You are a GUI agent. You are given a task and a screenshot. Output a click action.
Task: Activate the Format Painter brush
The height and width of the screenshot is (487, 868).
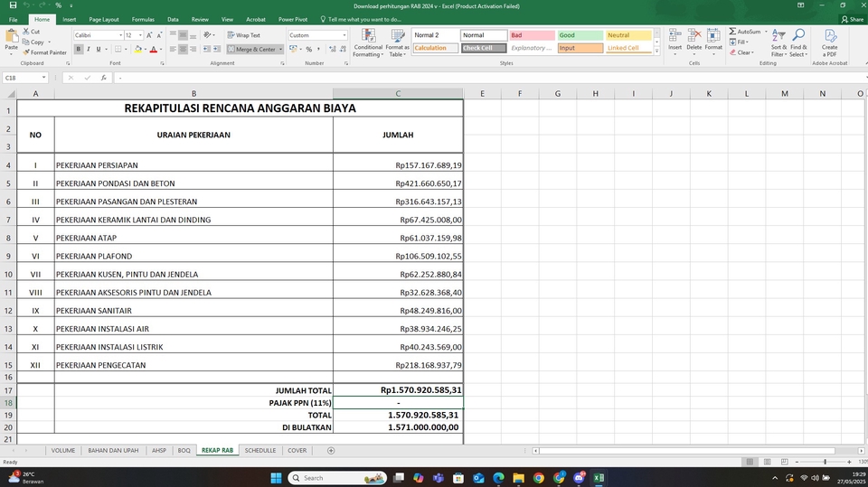tap(44, 52)
